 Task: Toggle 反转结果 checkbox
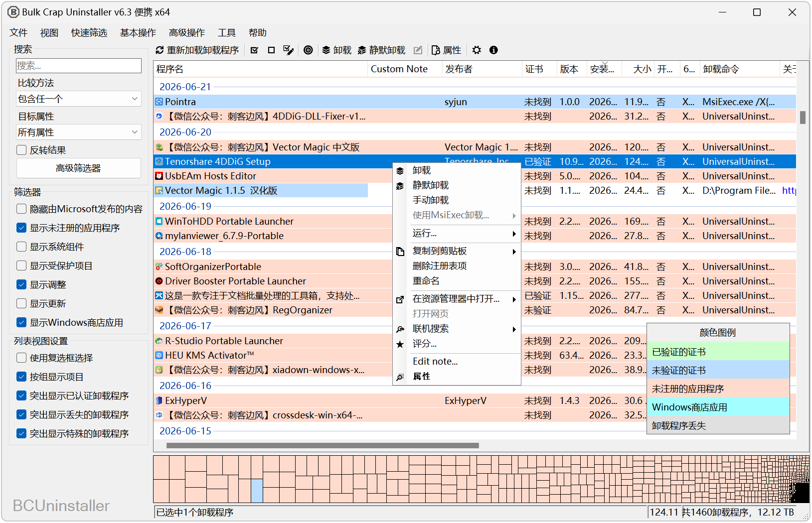click(21, 150)
